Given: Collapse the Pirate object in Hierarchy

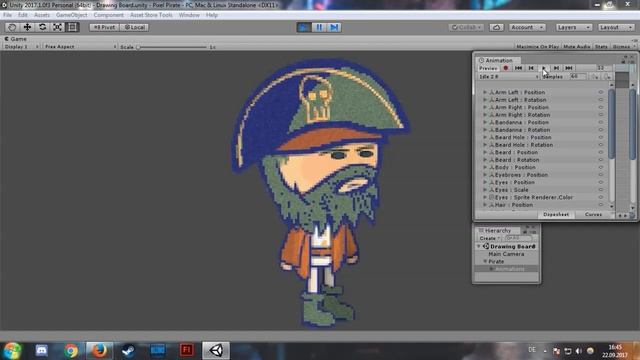Looking at the screenshot, I should (x=485, y=261).
